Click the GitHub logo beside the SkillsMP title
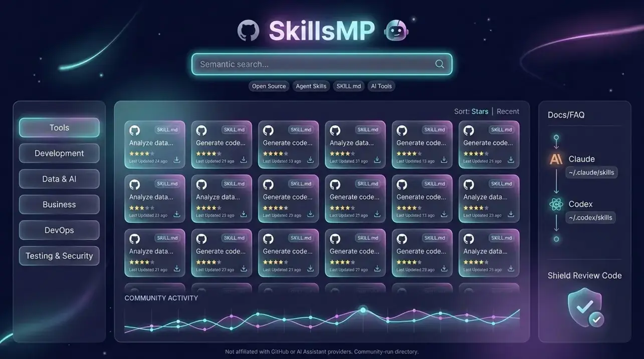Screen dimensions: 644x359 pyautogui.click(x=248, y=30)
